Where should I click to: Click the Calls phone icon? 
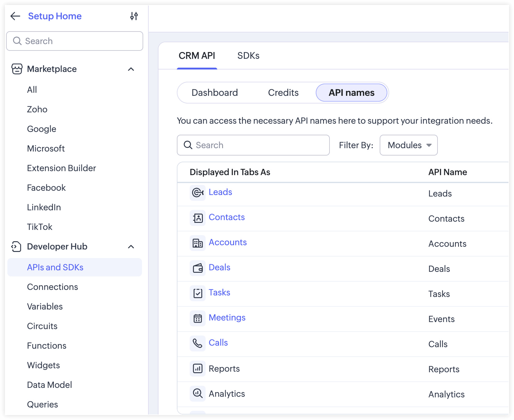point(198,343)
